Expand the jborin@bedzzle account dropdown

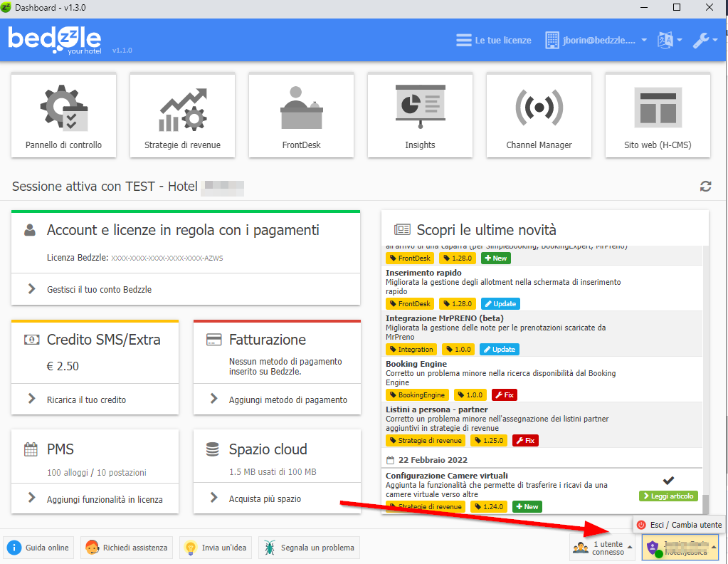pos(596,41)
